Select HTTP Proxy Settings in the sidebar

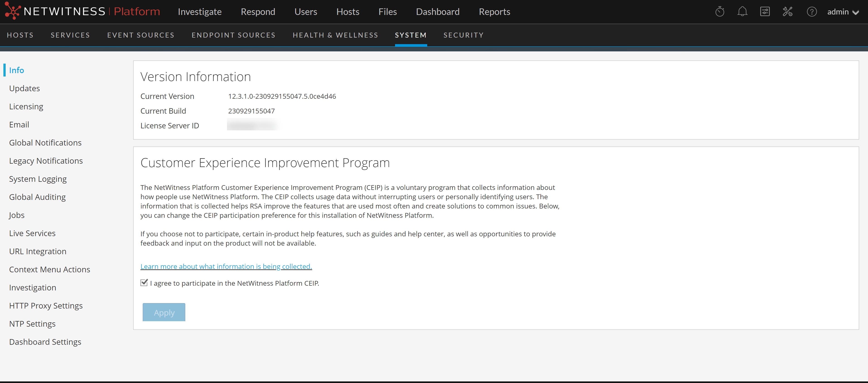tap(46, 306)
